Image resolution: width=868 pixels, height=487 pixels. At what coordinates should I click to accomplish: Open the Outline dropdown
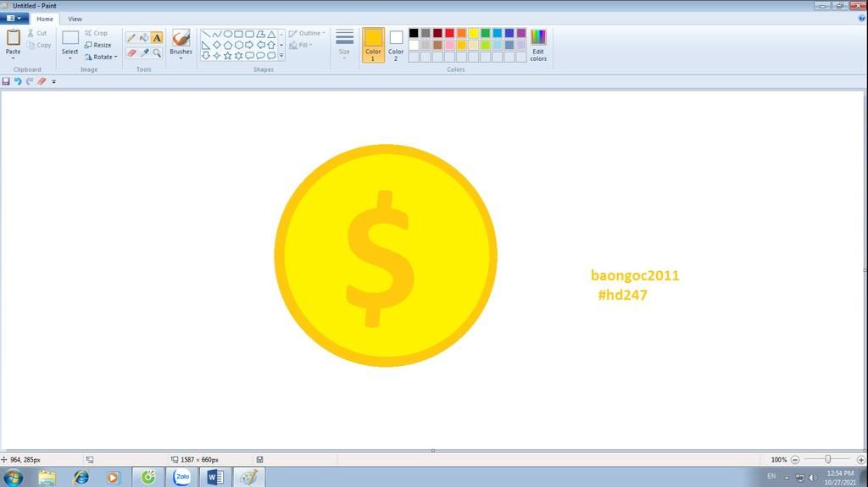[307, 33]
